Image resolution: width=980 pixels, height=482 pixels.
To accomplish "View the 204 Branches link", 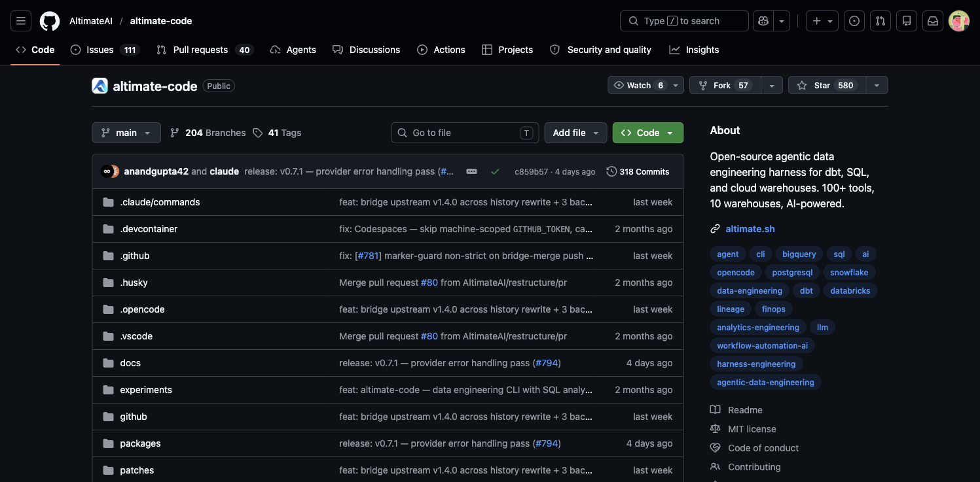I will [208, 133].
